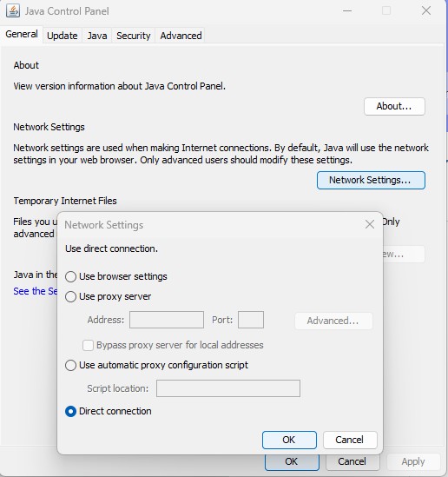Select Use browser settings option
Image resolution: width=448 pixels, height=477 pixels.
(x=115, y=276)
